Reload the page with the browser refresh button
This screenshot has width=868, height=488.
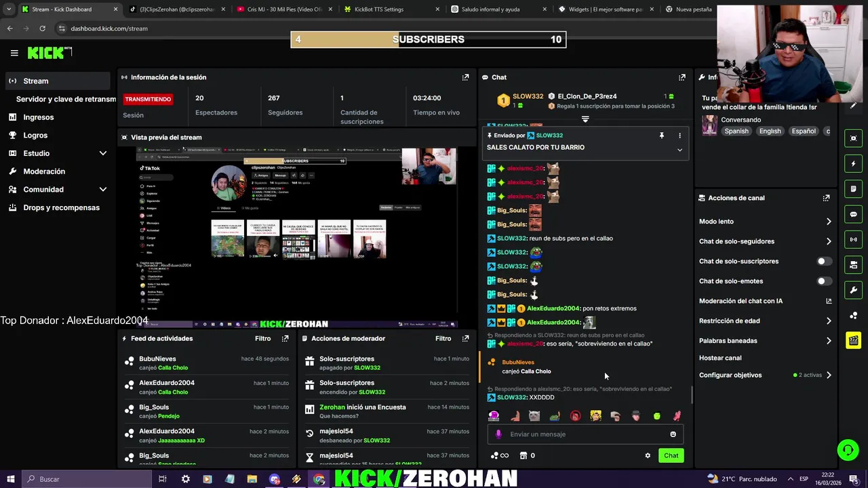(42, 28)
